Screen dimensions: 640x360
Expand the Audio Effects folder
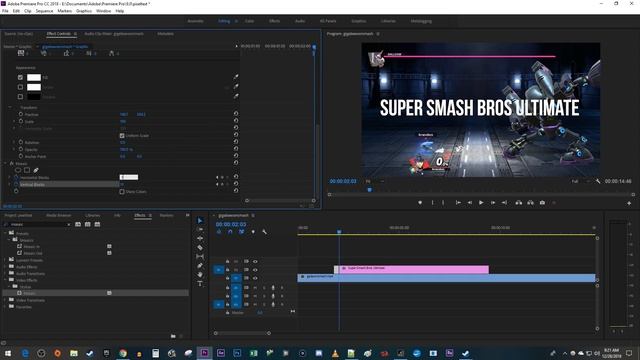pos(5,267)
